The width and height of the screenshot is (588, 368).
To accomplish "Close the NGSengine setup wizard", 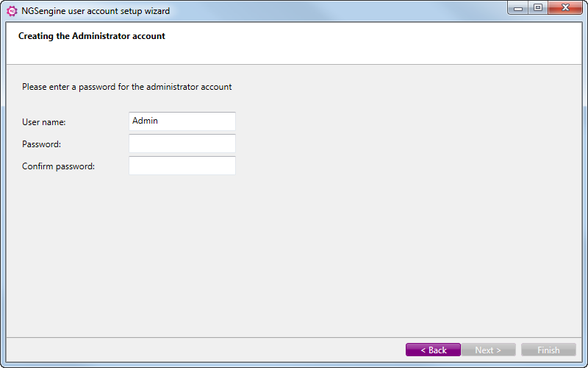I will point(565,7).
